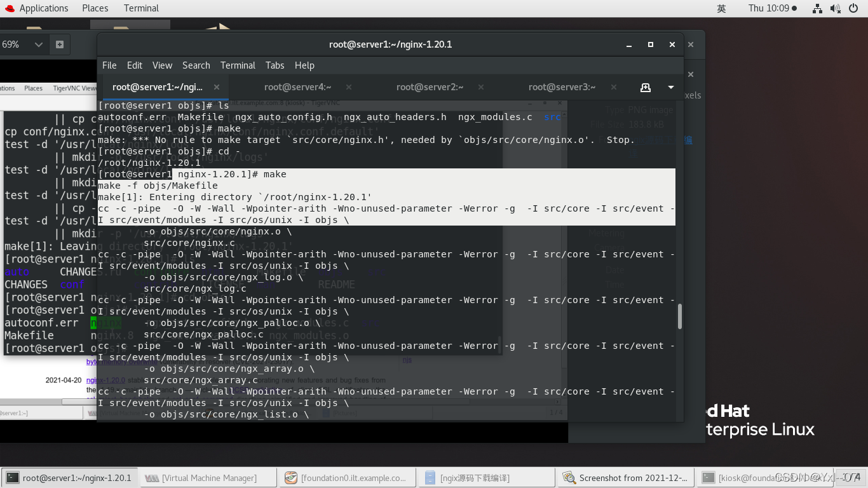Screen dimensions: 868x488
Task: Click 'ngx_modules.c' in ls output
Action: (x=495, y=117)
